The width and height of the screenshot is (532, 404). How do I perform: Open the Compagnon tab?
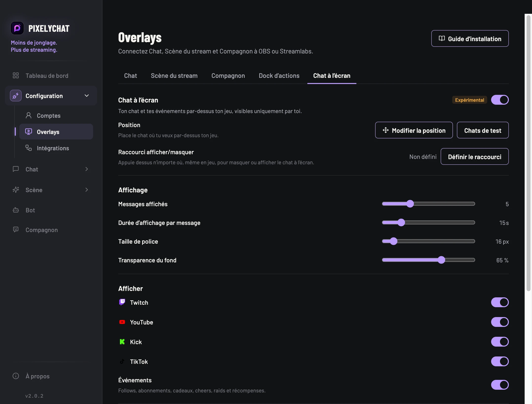tap(228, 76)
